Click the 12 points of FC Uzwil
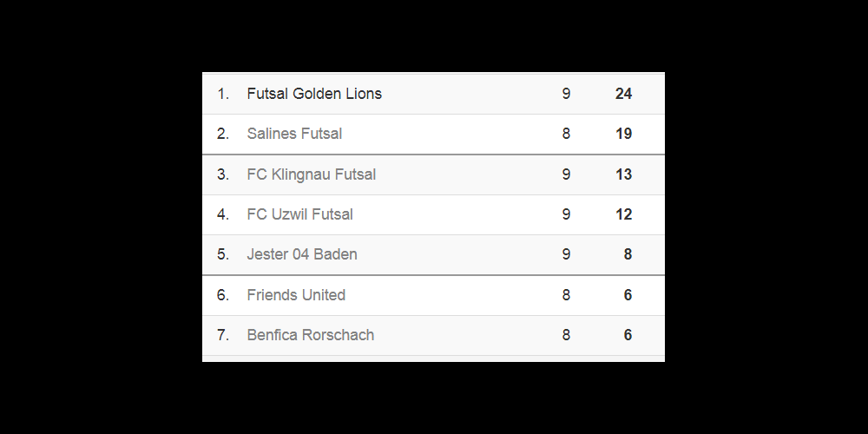The image size is (868, 434). coord(623,214)
